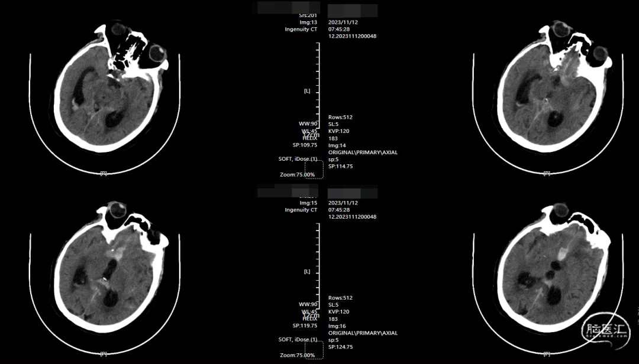Click the Rows:512 text in upper panel

pyautogui.click(x=340, y=117)
